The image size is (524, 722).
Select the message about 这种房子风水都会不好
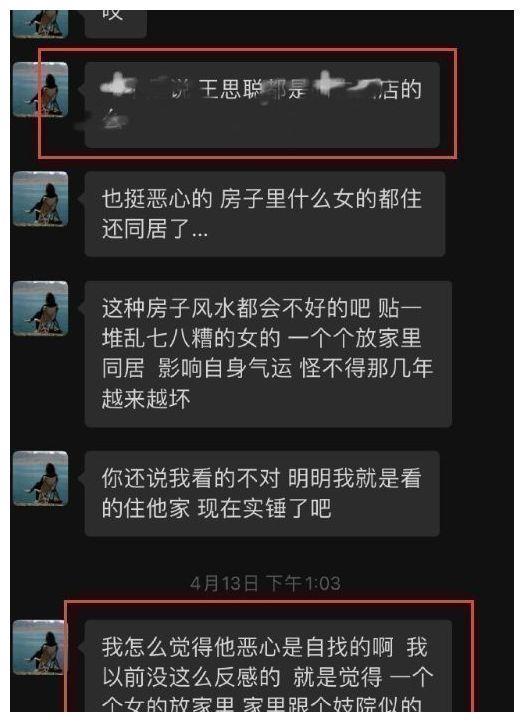tap(268, 354)
